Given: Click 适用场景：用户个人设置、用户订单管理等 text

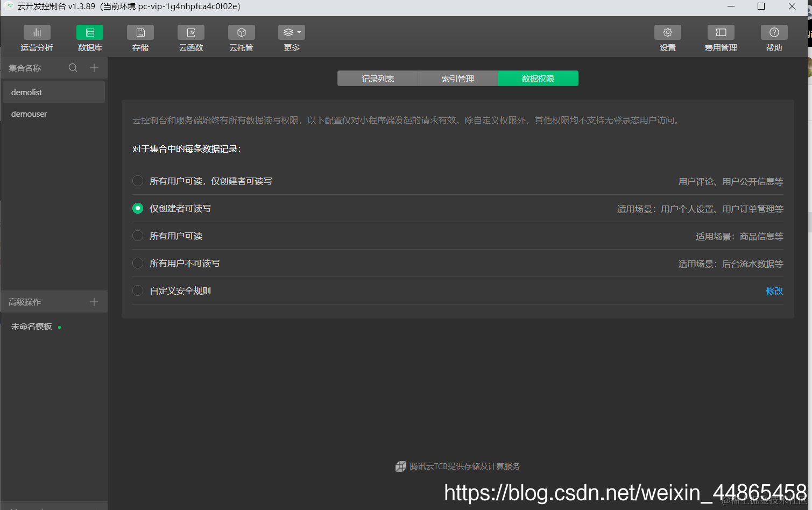Looking at the screenshot, I should pyautogui.click(x=700, y=209).
